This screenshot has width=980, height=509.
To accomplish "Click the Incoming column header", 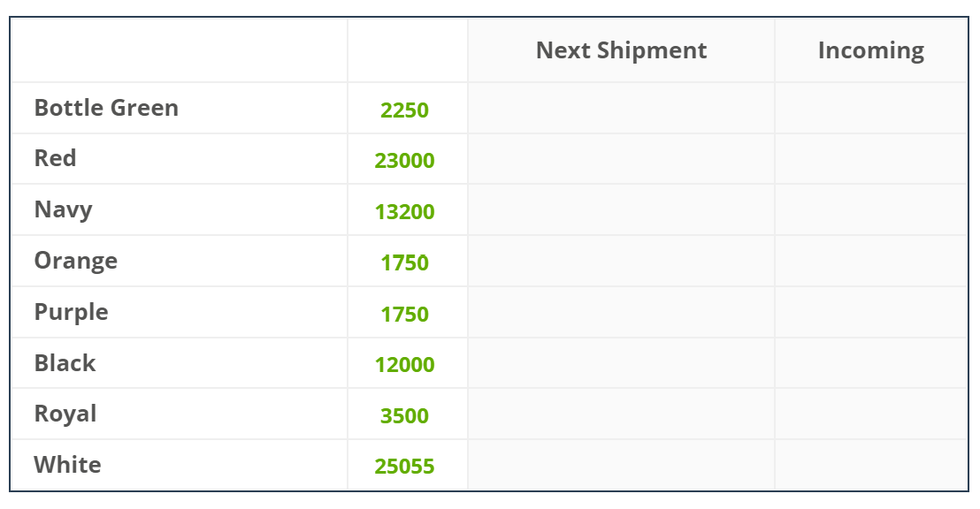I will (870, 50).
